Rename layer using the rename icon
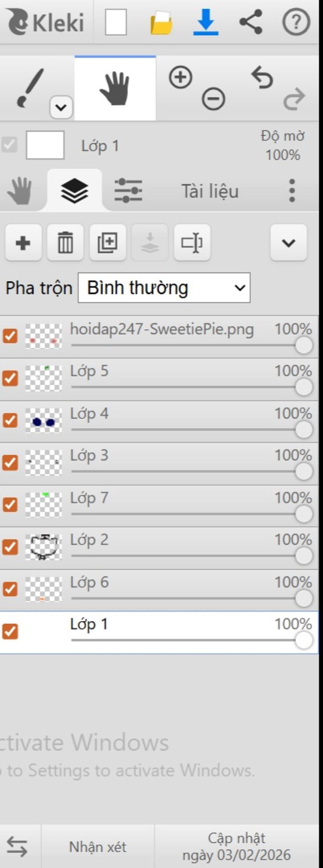323x868 pixels. (x=192, y=243)
